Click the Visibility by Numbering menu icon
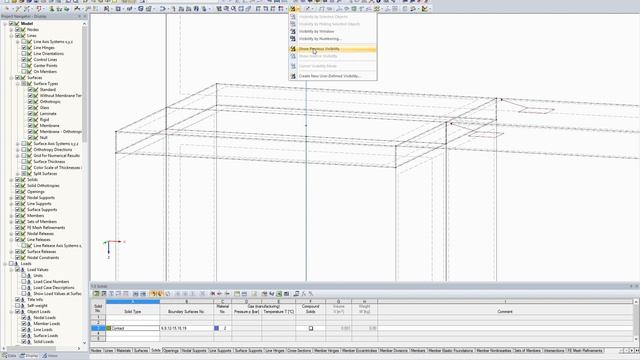The height and width of the screenshot is (360, 640). (x=293, y=39)
